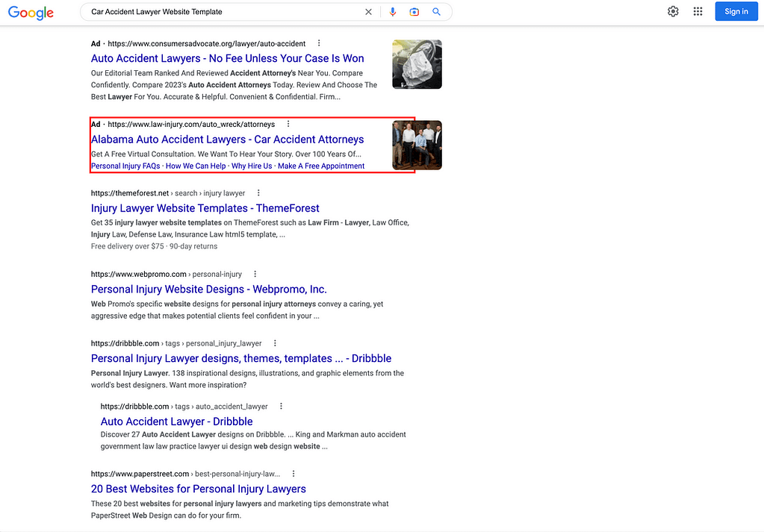Click the dribbble.com auto_accident_lawyer URL
The width and height of the screenshot is (764, 532).
[184, 407]
